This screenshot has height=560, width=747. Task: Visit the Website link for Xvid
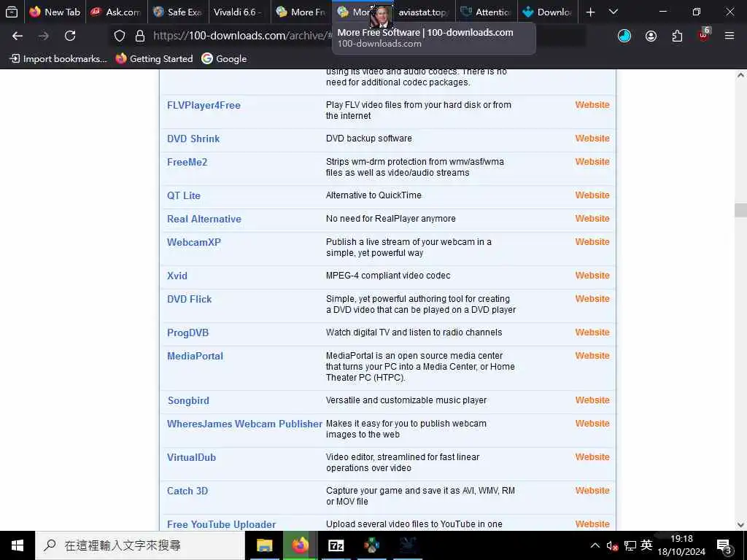tap(592, 275)
